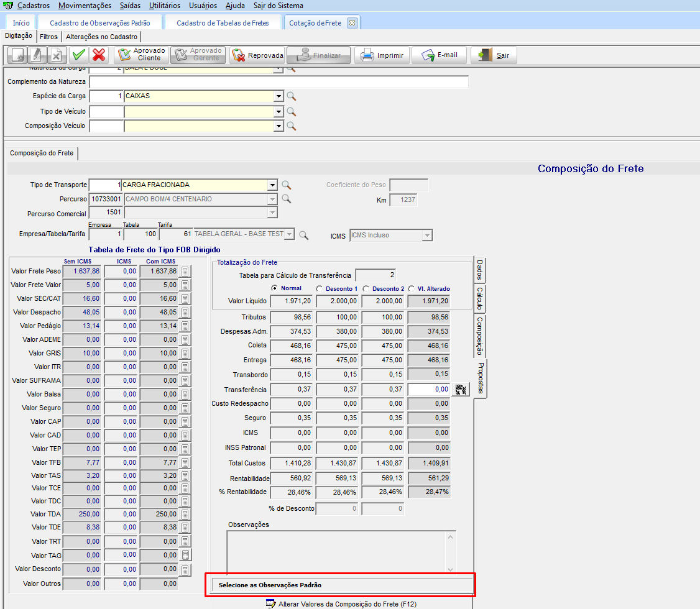Viewport: 700px width, 609px height.
Task: Open the Movimentações menu
Action: tap(85, 6)
